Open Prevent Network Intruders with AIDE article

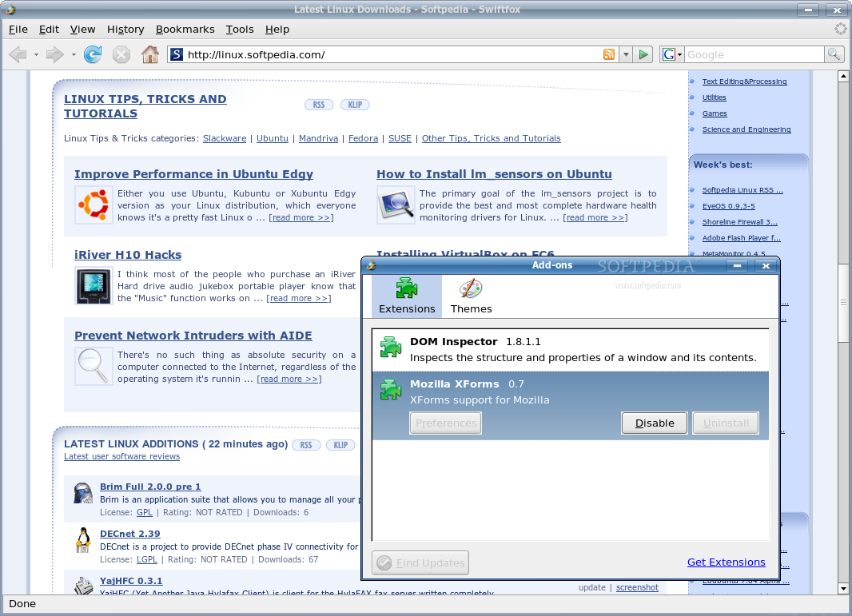pos(193,336)
